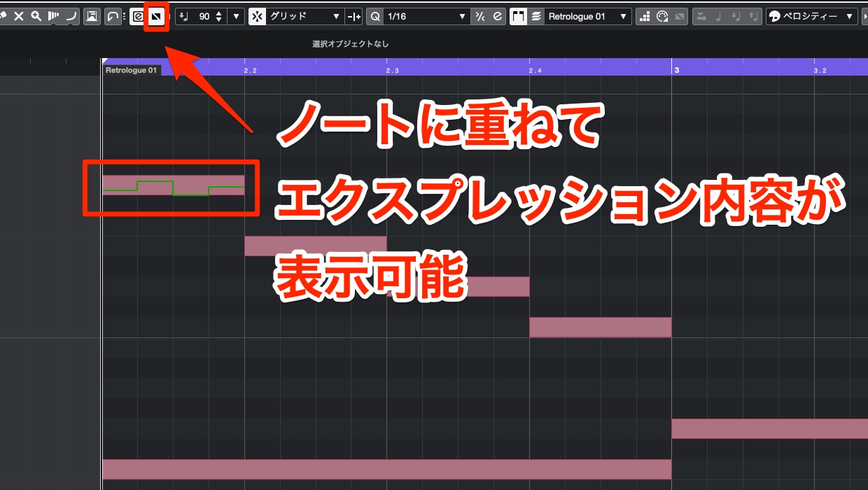Open the グリッド snap type dropdown
Viewport: 868px width, 490px height.
coord(305,16)
